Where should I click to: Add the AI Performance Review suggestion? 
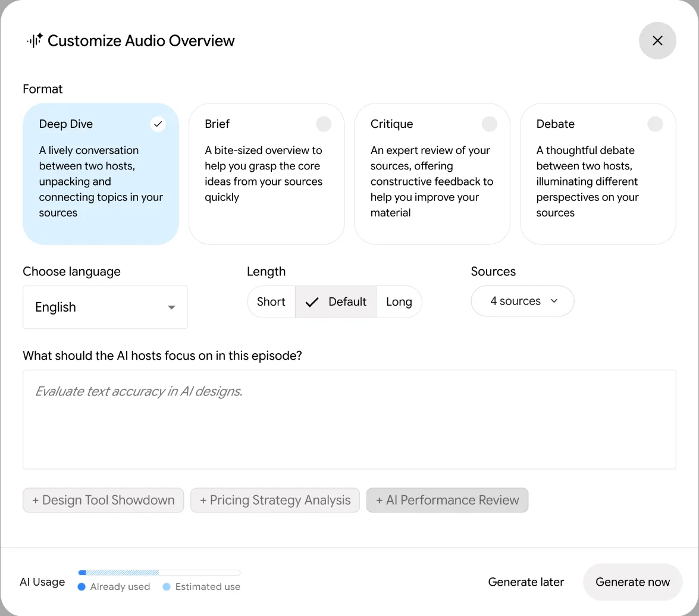click(x=447, y=500)
